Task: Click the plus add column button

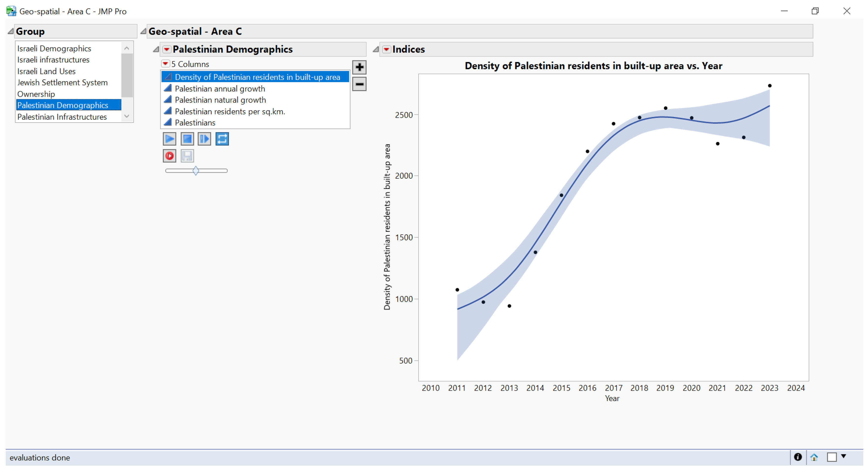Action: pos(359,67)
